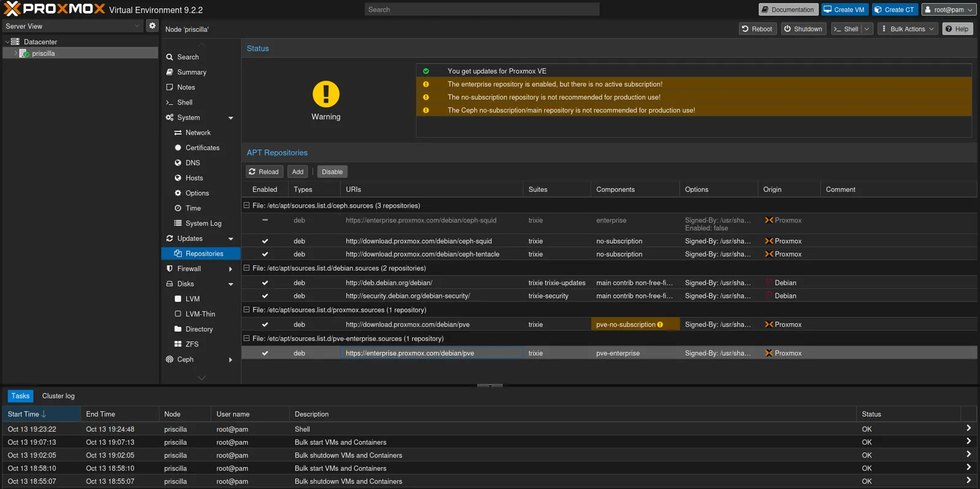Image resolution: width=980 pixels, height=489 pixels.
Task: Click the Reload repositories button
Action: [264, 172]
